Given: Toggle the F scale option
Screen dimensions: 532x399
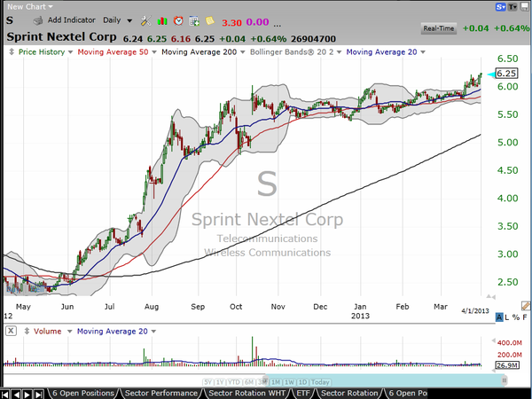Looking at the screenshot, I should click(x=525, y=317).
